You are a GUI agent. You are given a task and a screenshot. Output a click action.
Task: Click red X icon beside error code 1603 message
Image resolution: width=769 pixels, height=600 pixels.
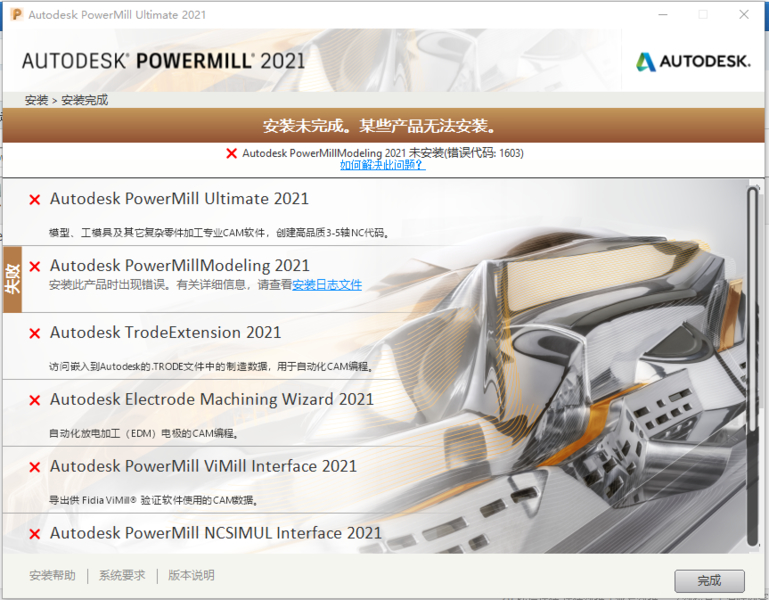pyautogui.click(x=231, y=154)
